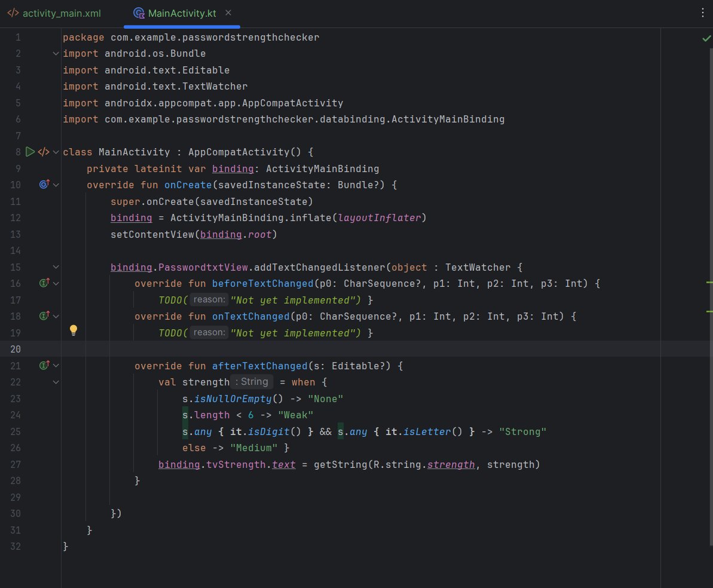Switch to the activity_main.xml tab
The height and width of the screenshot is (588, 713).
pos(54,13)
